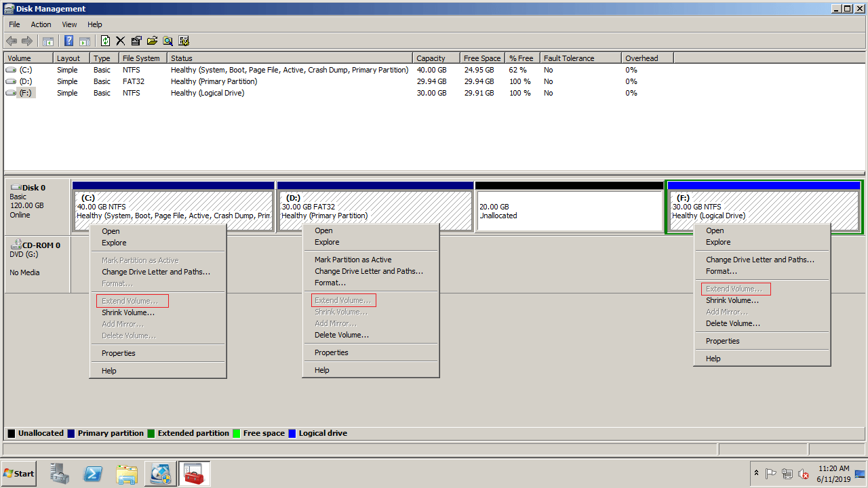Click the open-folder toolbar icon
Image resolution: width=868 pixels, height=488 pixels.
coord(152,41)
